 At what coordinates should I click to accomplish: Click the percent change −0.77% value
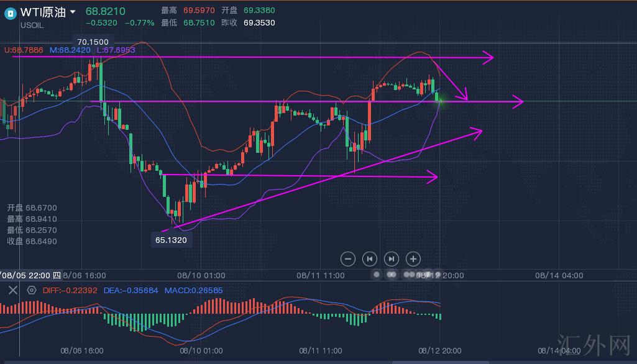(139, 23)
